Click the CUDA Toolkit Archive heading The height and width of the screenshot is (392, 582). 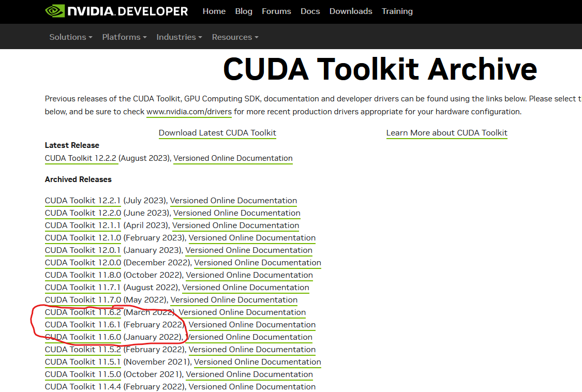click(x=380, y=69)
